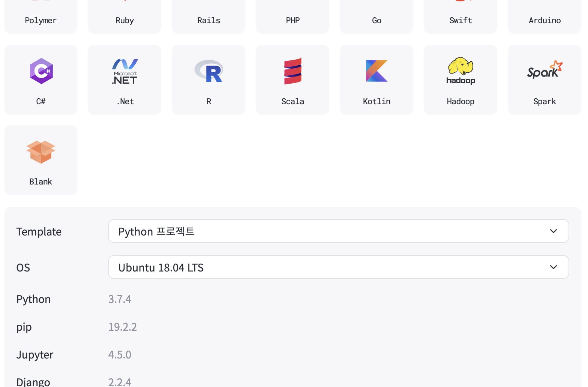
Task: Click the pip row label
Action: coord(24,327)
